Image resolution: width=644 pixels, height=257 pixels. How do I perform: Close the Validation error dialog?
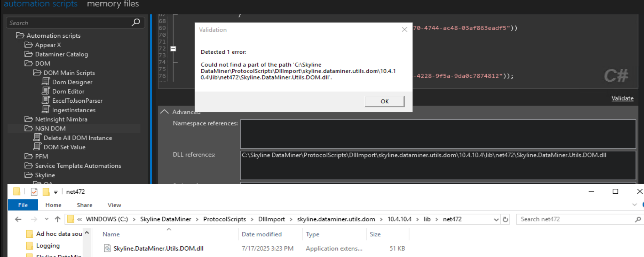pyautogui.click(x=404, y=30)
